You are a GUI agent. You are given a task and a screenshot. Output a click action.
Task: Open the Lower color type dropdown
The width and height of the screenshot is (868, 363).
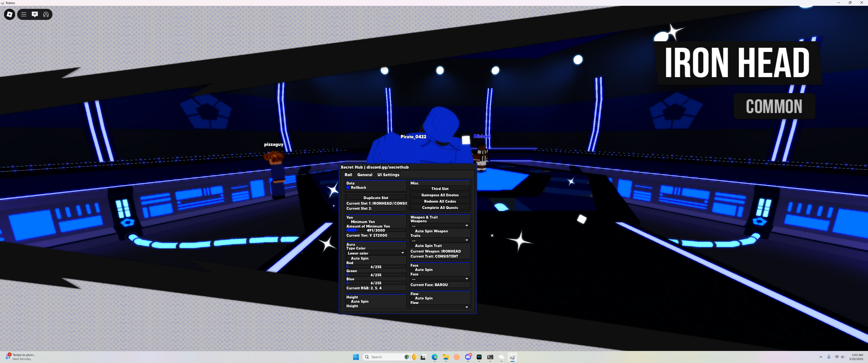click(375, 253)
